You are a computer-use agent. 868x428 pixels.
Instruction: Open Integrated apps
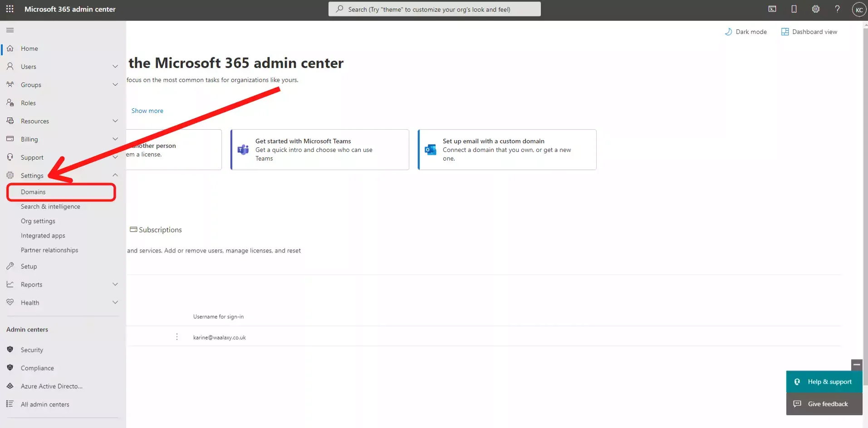pyautogui.click(x=43, y=236)
